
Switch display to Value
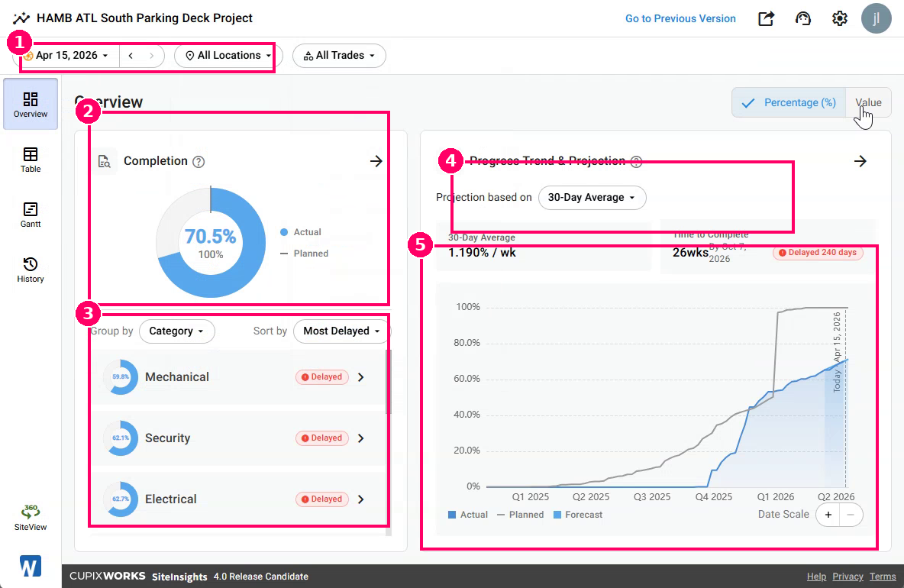coord(868,102)
